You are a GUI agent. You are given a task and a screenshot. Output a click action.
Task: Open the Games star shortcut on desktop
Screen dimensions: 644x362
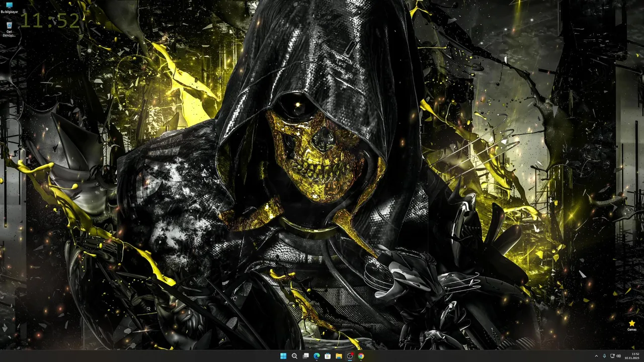click(x=632, y=325)
